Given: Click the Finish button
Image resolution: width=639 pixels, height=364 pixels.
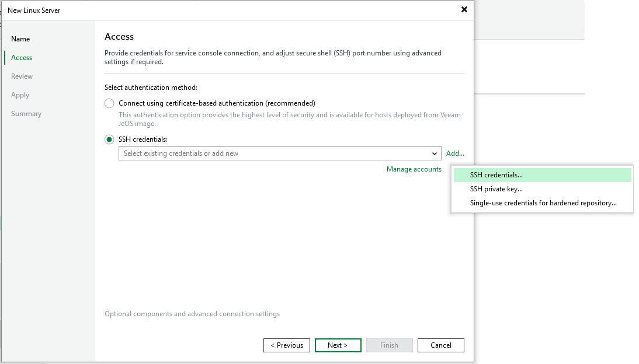Looking at the screenshot, I should pos(389,345).
